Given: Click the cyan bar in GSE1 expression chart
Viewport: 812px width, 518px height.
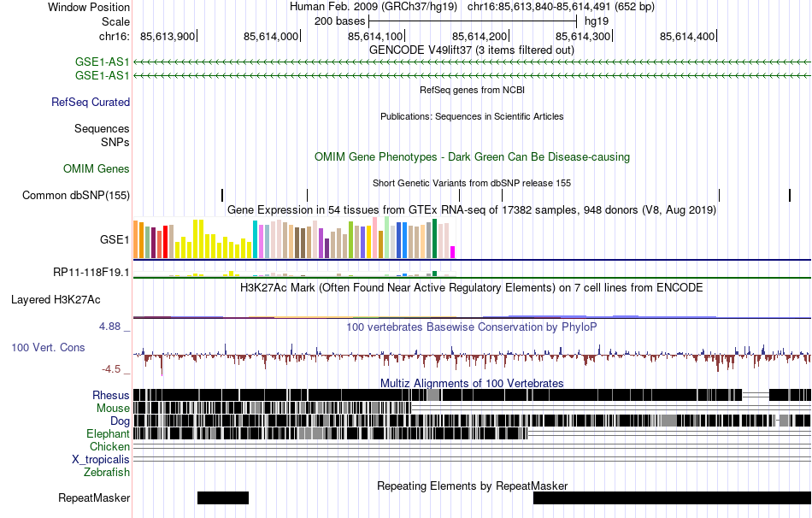Looking at the screenshot, I should (256, 239).
